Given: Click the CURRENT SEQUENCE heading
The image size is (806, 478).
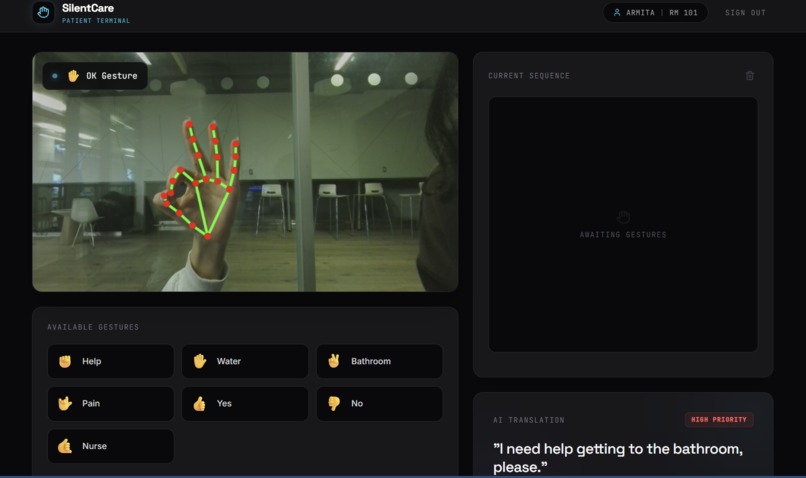Looking at the screenshot, I should pyautogui.click(x=529, y=76).
